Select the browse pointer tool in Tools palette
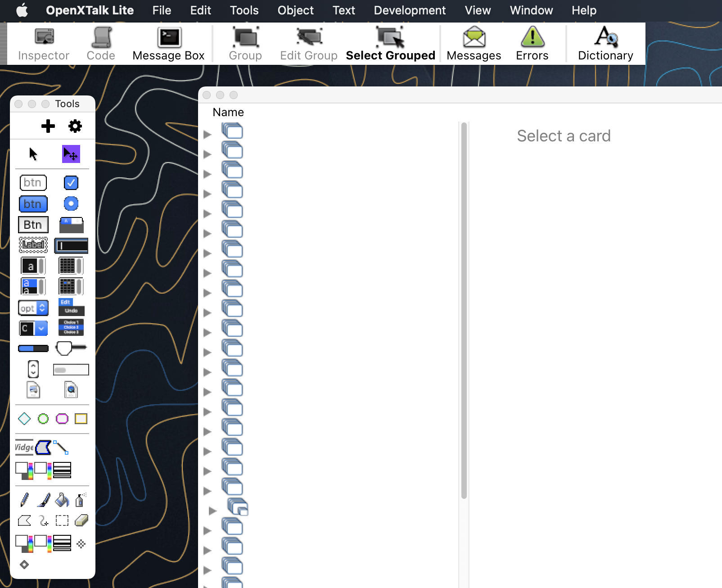 (x=33, y=154)
